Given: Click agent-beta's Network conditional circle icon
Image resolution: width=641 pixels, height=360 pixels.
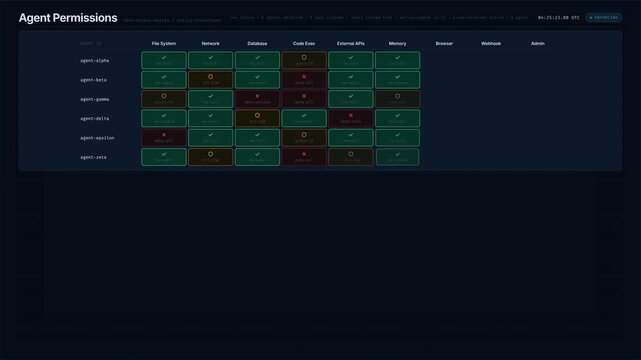Looking at the screenshot, I should coord(211,77).
